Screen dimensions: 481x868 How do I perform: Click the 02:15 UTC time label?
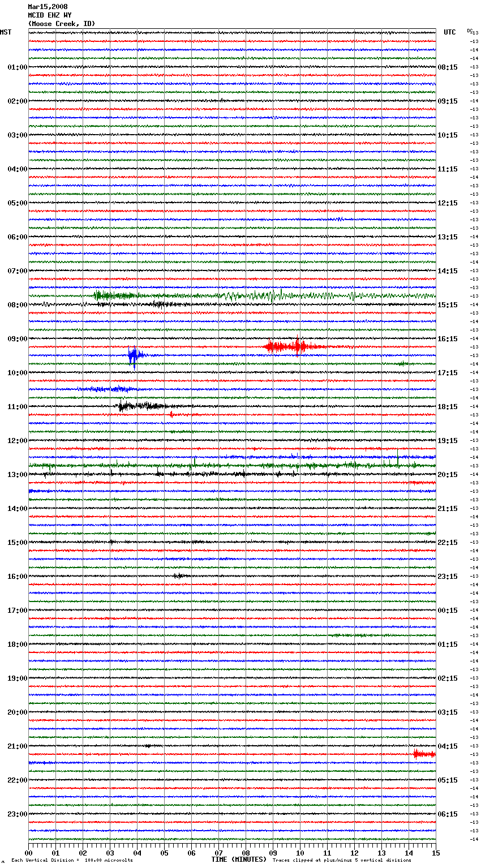448,678
